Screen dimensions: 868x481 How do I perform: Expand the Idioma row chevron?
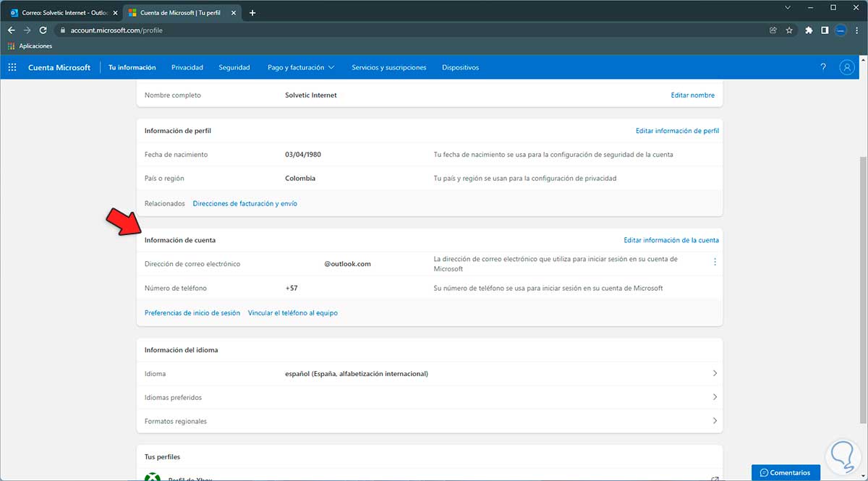pyautogui.click(x=715, y=373)
